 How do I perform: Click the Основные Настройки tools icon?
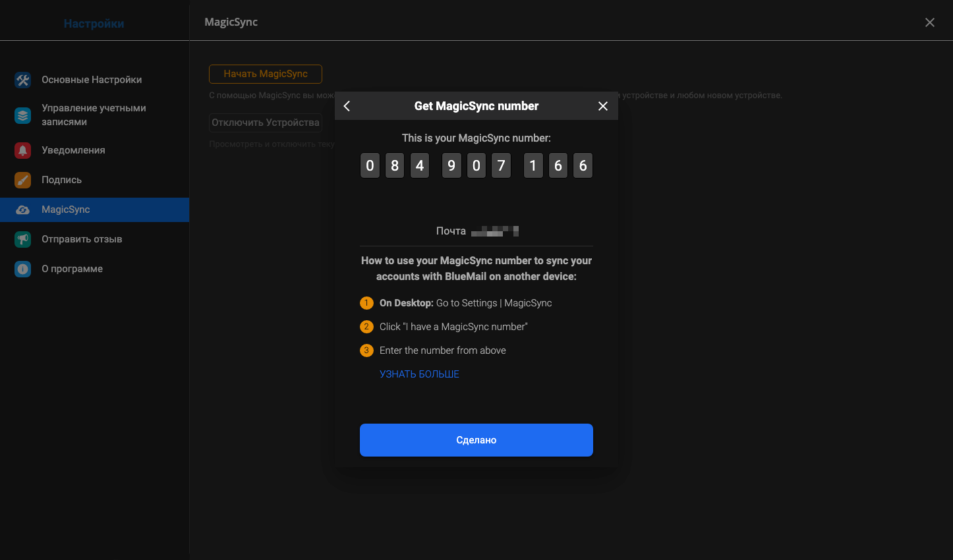click(23, 80)
